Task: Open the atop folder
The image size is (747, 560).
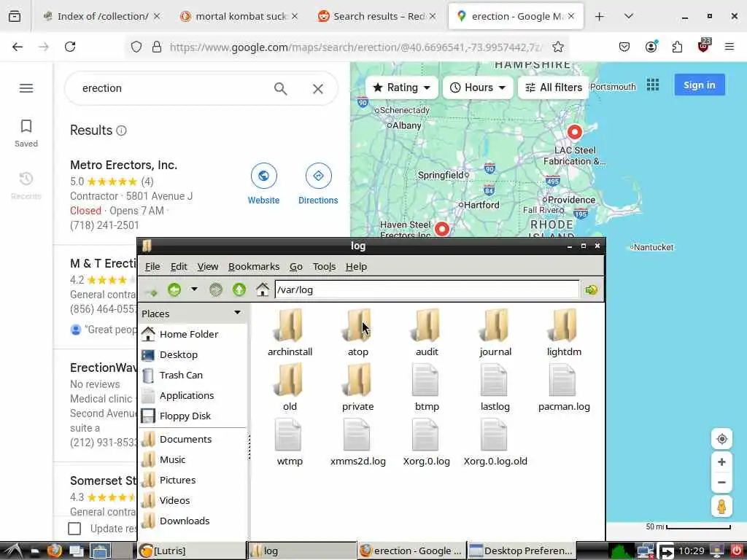Action: 357,332
